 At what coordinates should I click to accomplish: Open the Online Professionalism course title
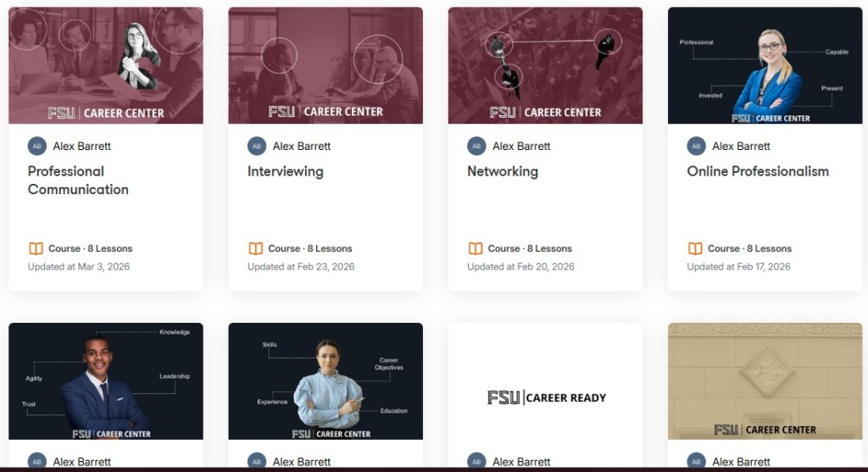click(758, 171)
